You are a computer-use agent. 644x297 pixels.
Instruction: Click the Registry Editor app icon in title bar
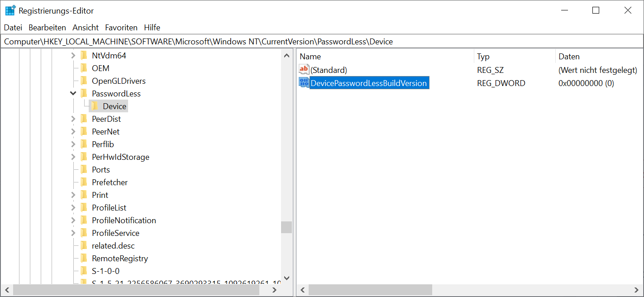(10, 10)
